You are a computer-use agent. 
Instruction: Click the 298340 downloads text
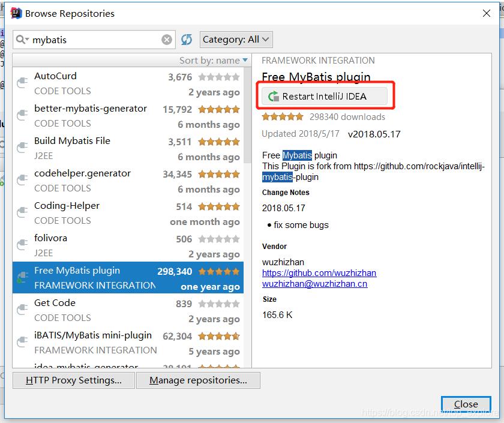(347, 117)
